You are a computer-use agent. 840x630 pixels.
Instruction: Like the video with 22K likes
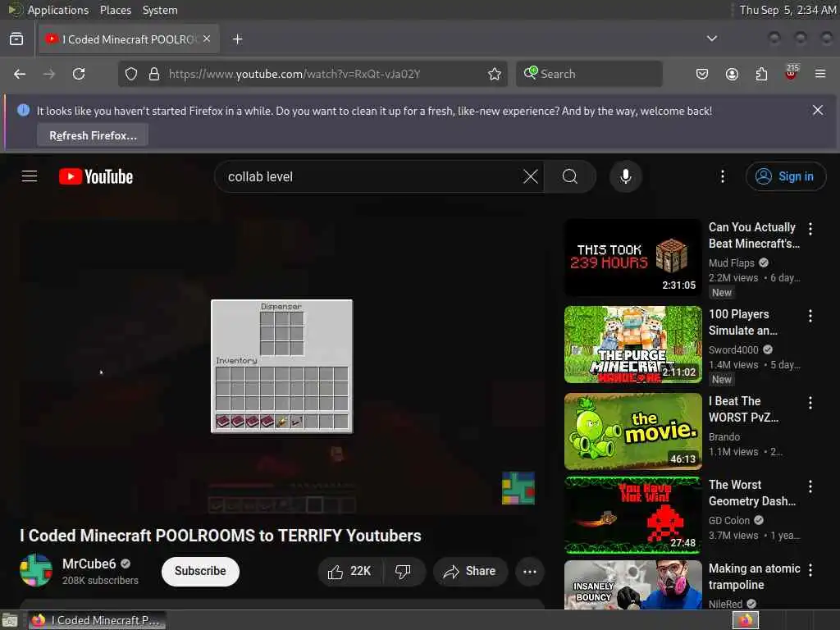point(350,572)
